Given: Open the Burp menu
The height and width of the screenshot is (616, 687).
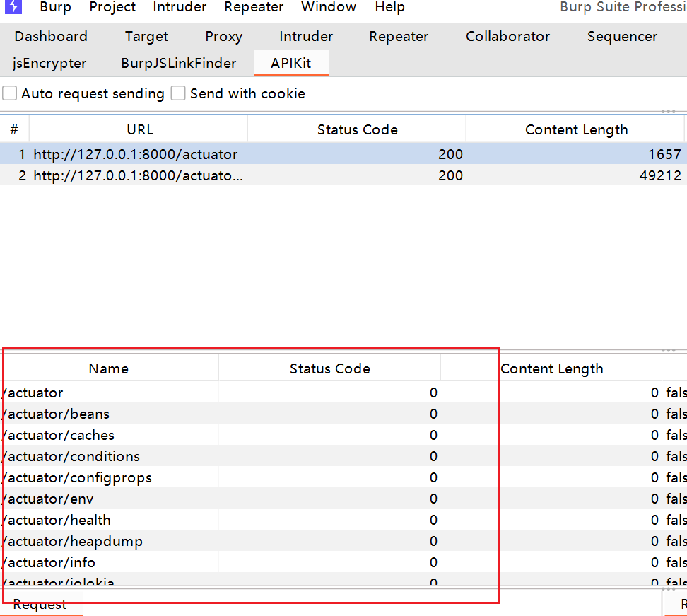Looking at the screenshot, I should [x=55, y=7].
